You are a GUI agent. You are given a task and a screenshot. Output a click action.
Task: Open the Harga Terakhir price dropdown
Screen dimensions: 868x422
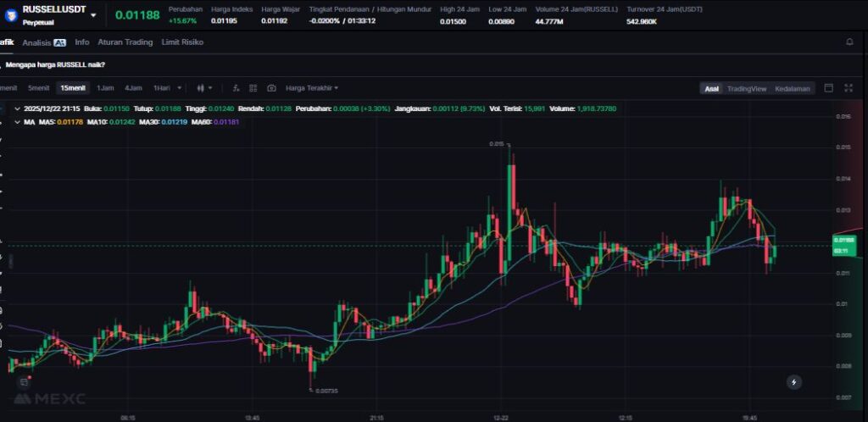point(311,88)
